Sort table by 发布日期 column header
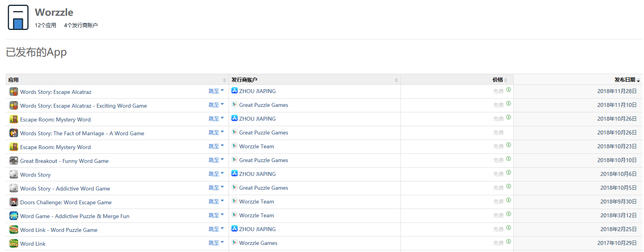Image resolution: width=644 pixels, height=252 pixels. point(578,80)
